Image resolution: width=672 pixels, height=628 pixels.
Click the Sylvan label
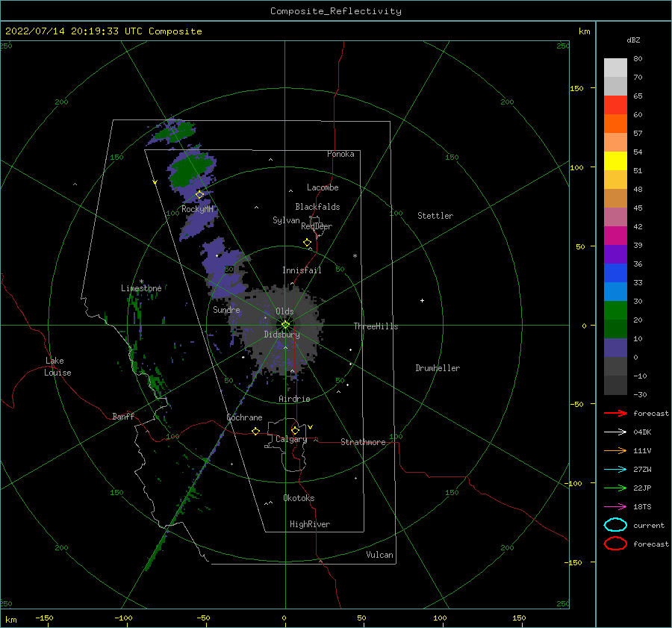pyautogui.click(x=286, y=220)
